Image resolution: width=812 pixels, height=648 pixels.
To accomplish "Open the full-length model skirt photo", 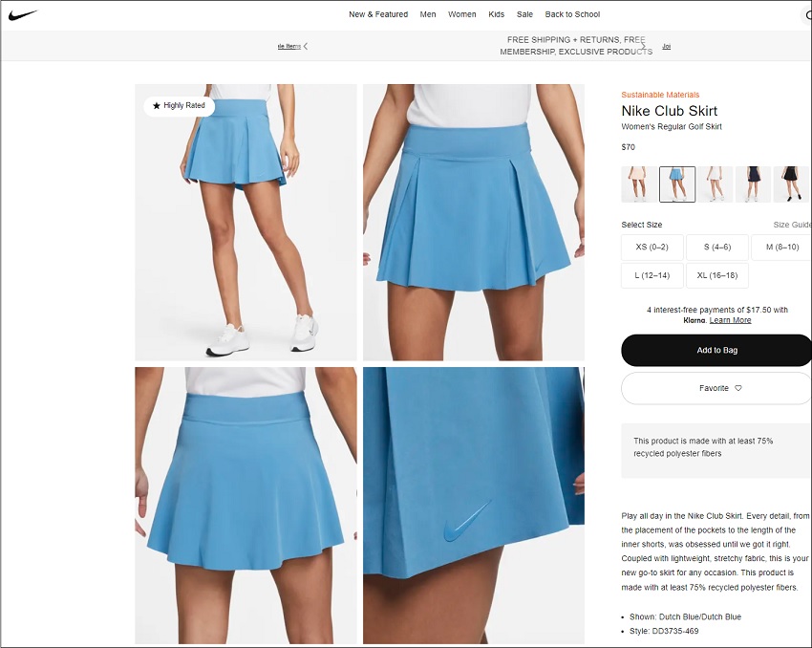I will point(246,223).
